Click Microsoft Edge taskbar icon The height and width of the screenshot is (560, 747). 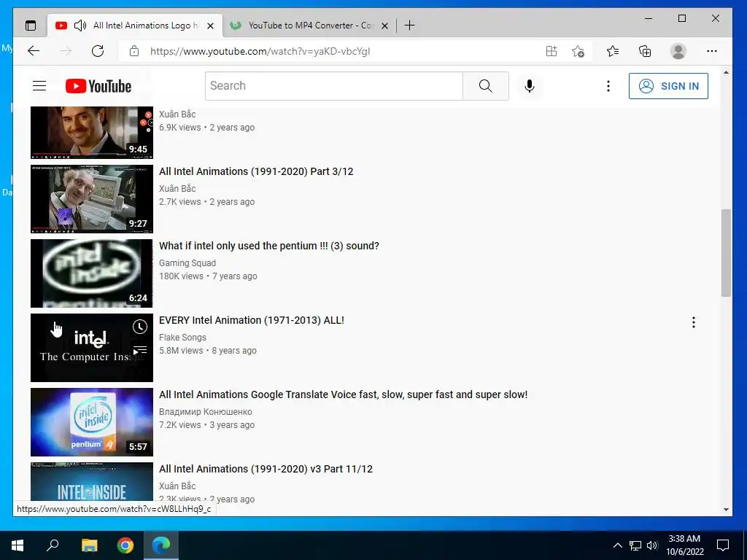click(161, 545)
